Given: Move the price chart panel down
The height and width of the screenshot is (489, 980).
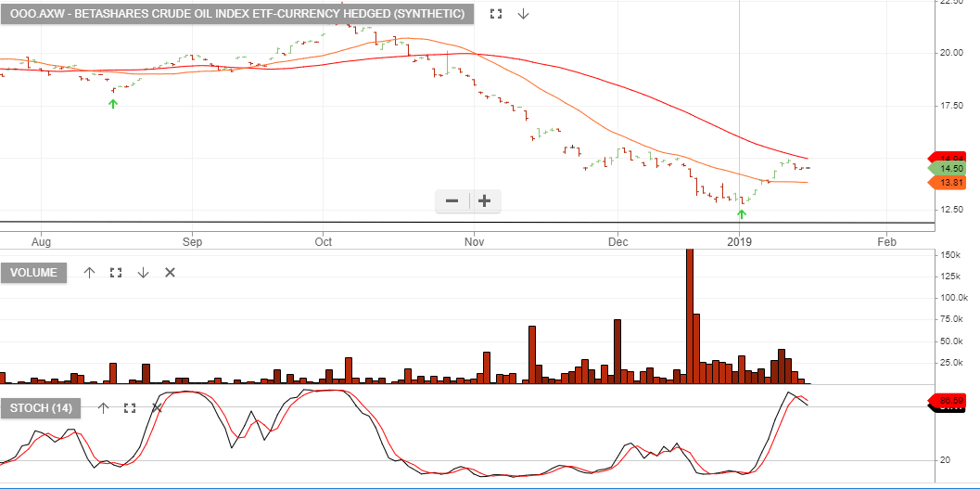Looking at the screenshot, I should [x=523, y=14].
